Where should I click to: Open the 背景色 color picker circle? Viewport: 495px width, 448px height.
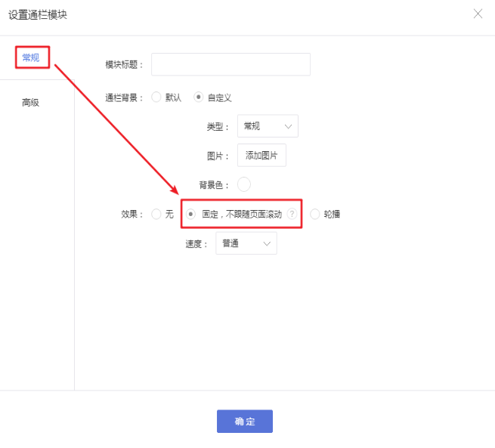pos(243,184)
